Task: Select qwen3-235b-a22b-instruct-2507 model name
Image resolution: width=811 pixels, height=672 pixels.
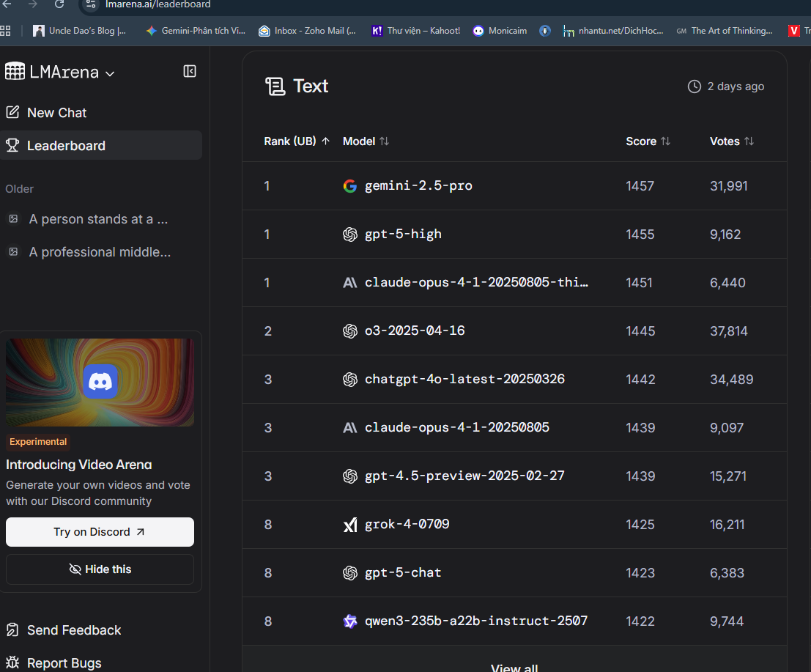Action: point(476,621)
